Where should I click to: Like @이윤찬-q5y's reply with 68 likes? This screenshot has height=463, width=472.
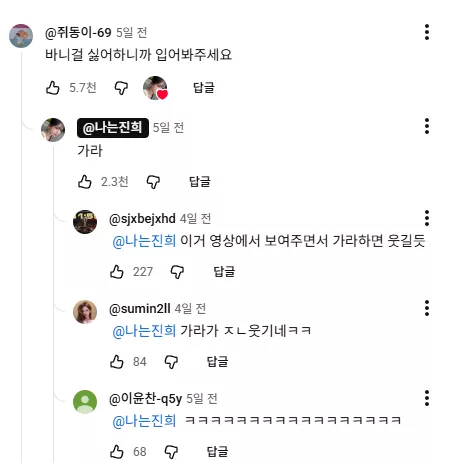[x=117, y=452]
